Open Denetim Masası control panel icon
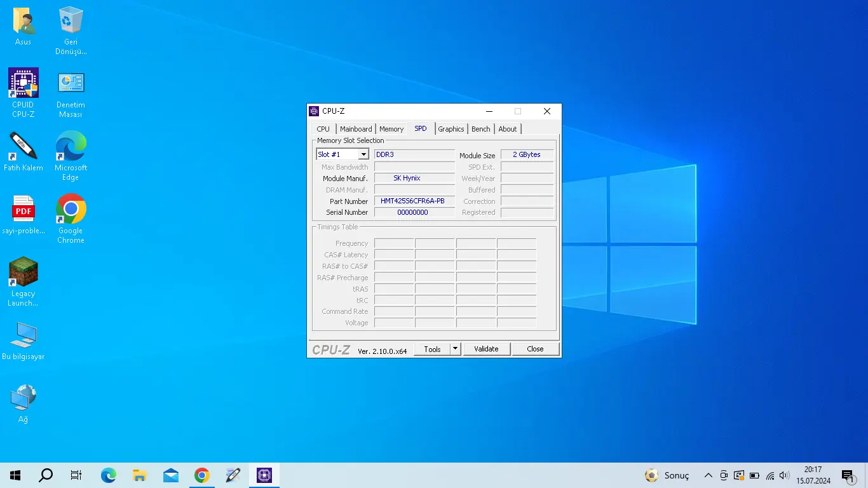Screen dimensions: 868x488 (71, 93)
